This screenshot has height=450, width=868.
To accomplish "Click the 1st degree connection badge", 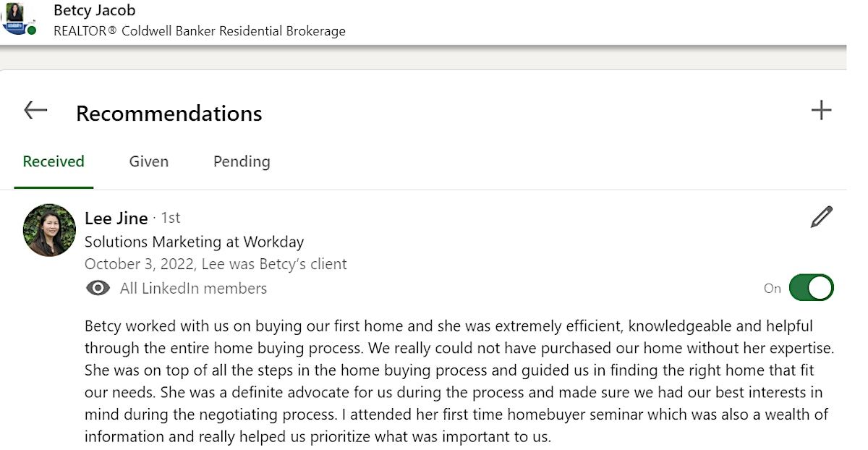I will (170, 218).
